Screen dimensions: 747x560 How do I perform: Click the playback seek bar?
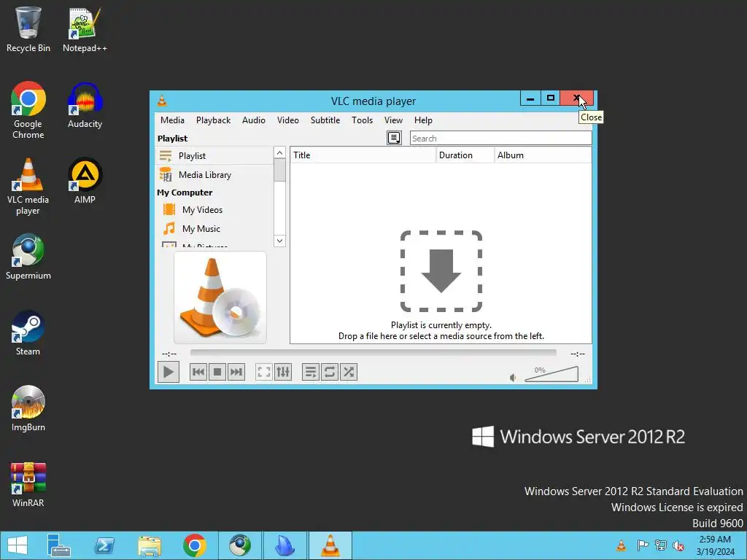click(x=373, y=353)
